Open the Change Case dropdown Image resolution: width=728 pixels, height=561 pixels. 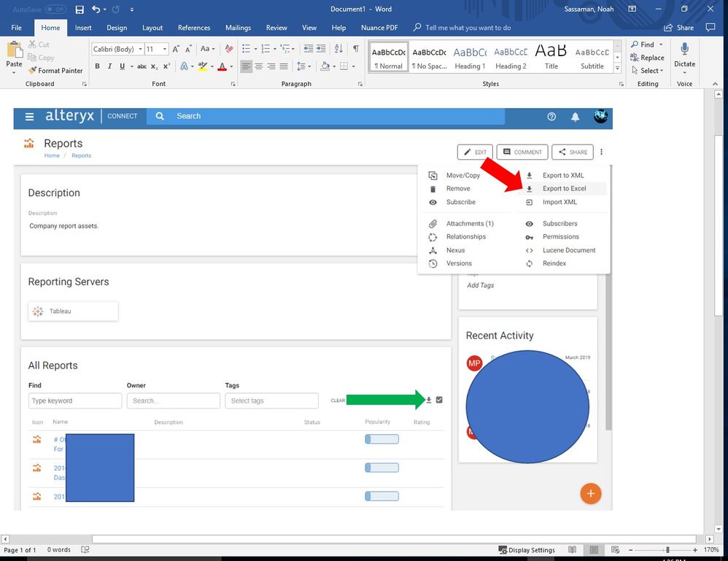208,49
